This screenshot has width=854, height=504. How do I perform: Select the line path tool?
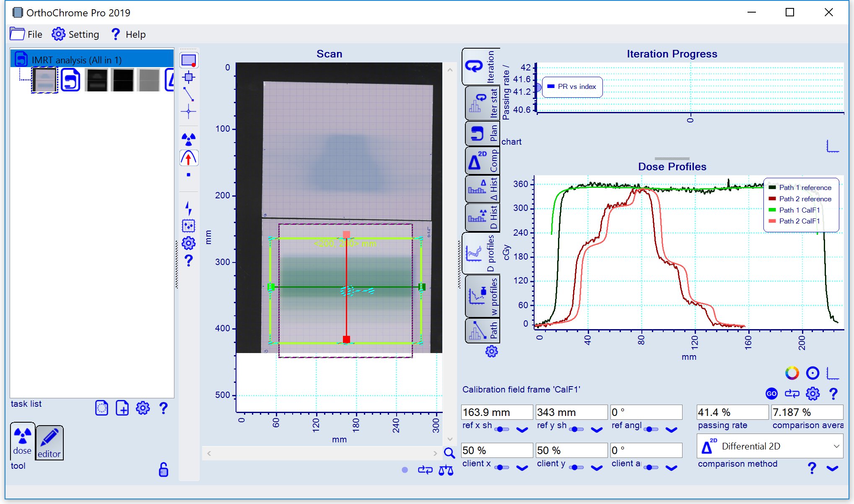tap(189, 94)
